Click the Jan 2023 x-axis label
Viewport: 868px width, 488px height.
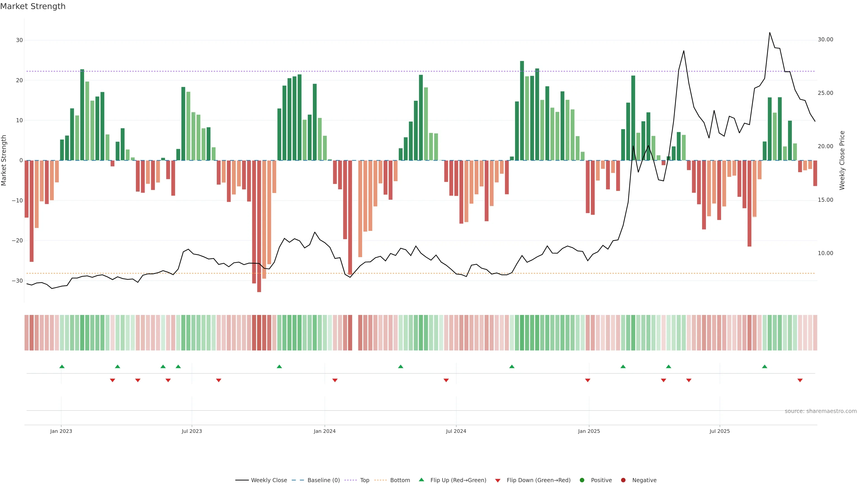click(x=61, y=431)
